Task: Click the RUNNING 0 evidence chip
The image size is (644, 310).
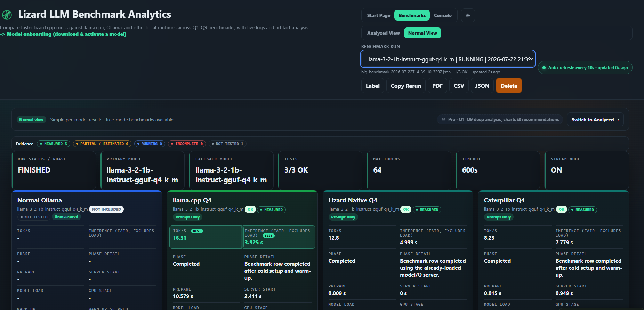Action: (150, 144)
